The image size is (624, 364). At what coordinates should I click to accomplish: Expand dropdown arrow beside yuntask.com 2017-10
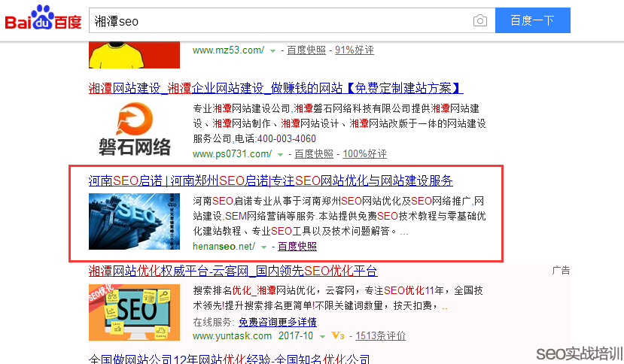322,337
